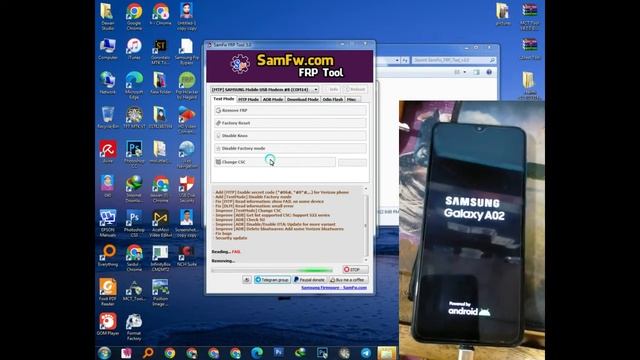Open the Network desktop icon
The image size is (640, 360).
[x=108, y=83]
